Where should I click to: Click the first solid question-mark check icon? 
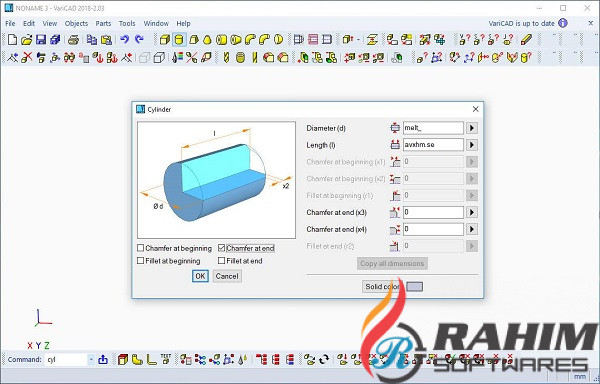click(464, 39)
